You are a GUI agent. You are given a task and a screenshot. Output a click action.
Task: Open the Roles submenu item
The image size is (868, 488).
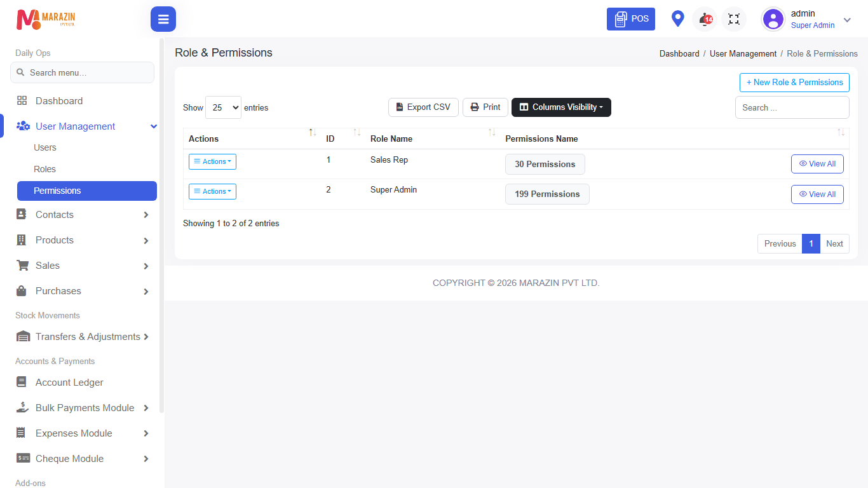[44, 169]
